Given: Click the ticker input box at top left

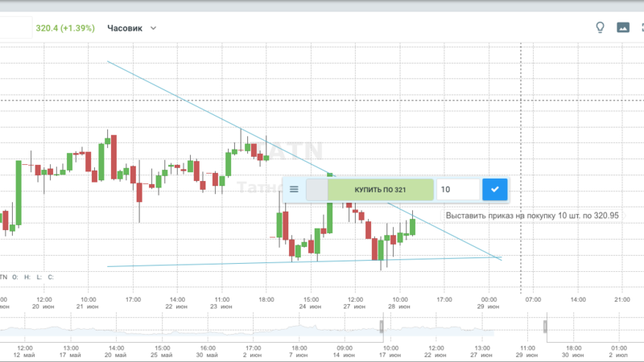Looking at the screenshot, I should (12, 28).
